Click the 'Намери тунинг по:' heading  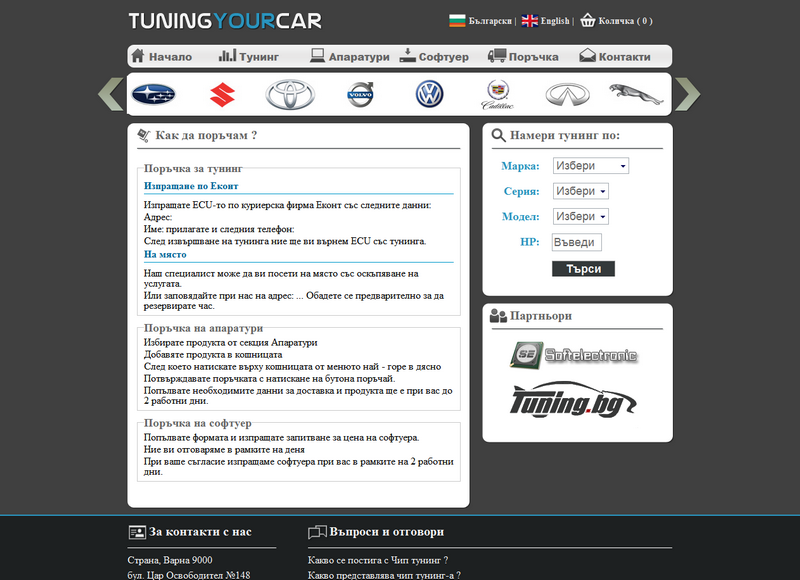tap(565, 135)
